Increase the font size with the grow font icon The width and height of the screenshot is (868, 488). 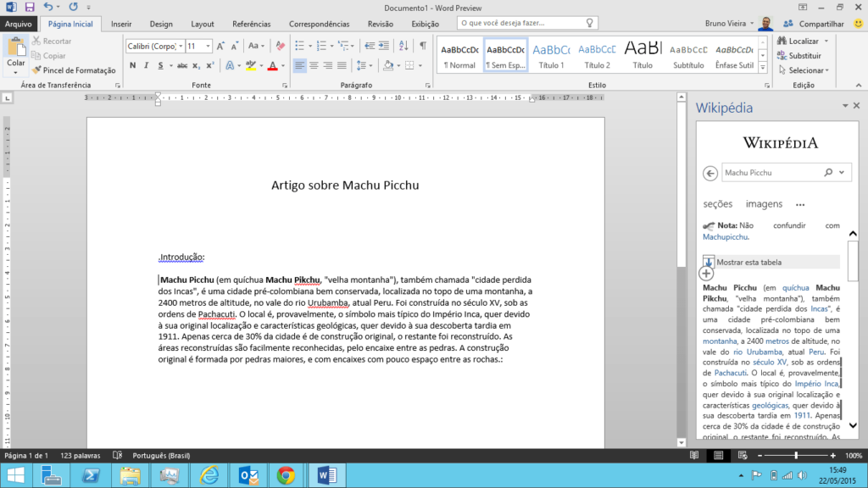tap(220, 46)
